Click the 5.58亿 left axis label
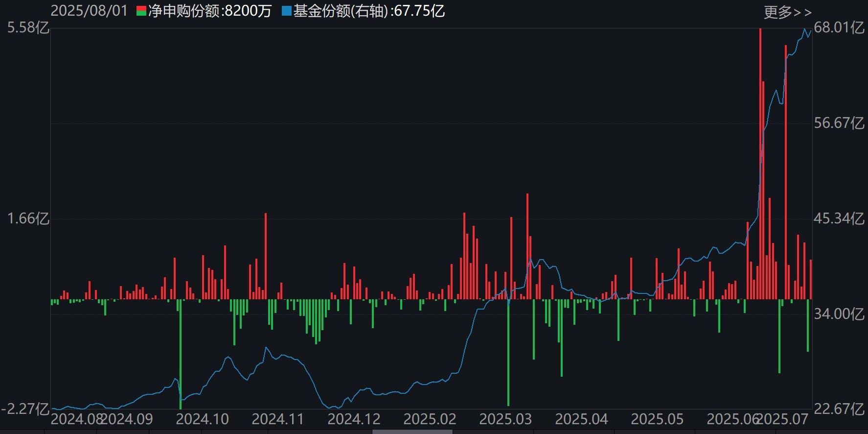Viewport: 868px width, 434px height. tap(28, 28)
